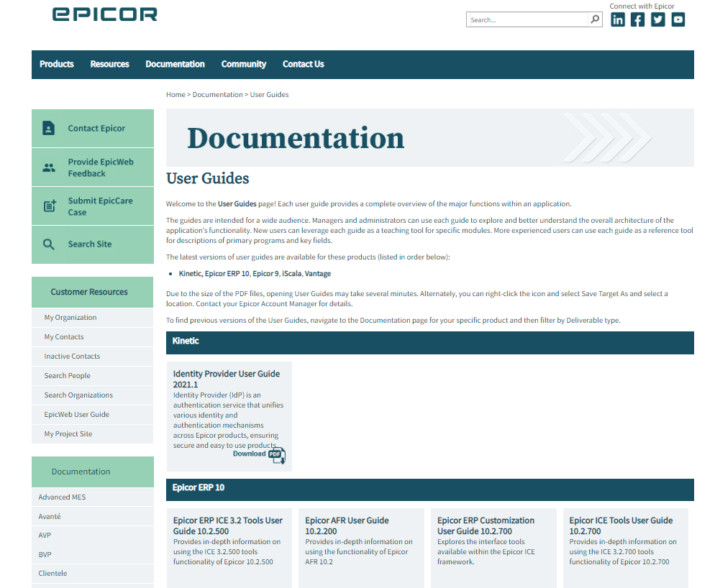Viewport: 715px width, 588px height.
Task: Click the Submit EpicCare Case icon
Action: pyautogui.click(x=50, y=206)
